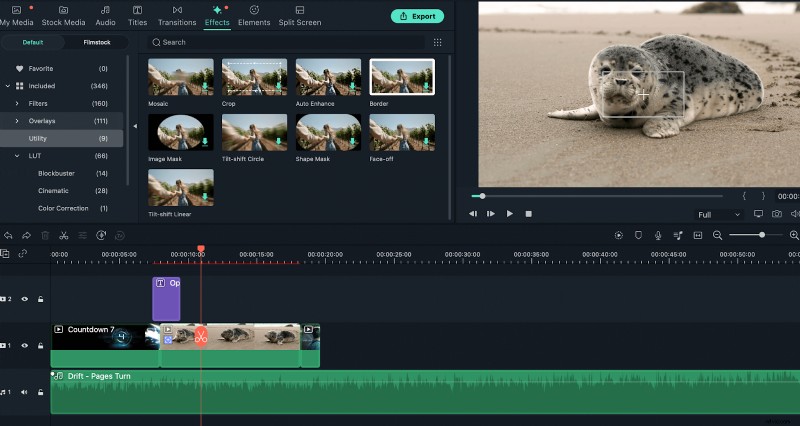Open the Edit adjustments sliders icon

pyautogui.click(x=82, y=235)
